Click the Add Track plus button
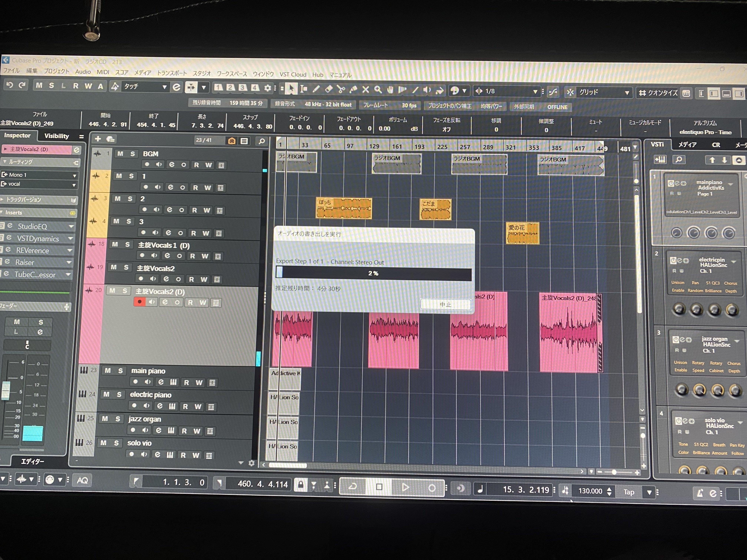Image resolution: width=747 pixels, height=560 pixels. click(98, 139)
